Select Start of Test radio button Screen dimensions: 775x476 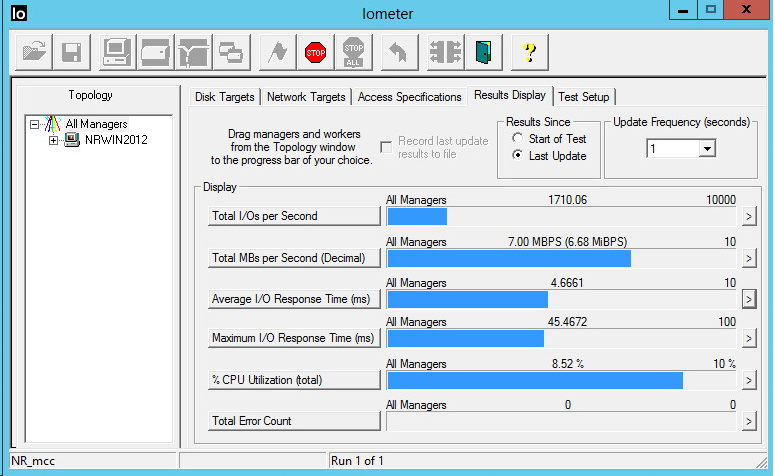(517, 138)
